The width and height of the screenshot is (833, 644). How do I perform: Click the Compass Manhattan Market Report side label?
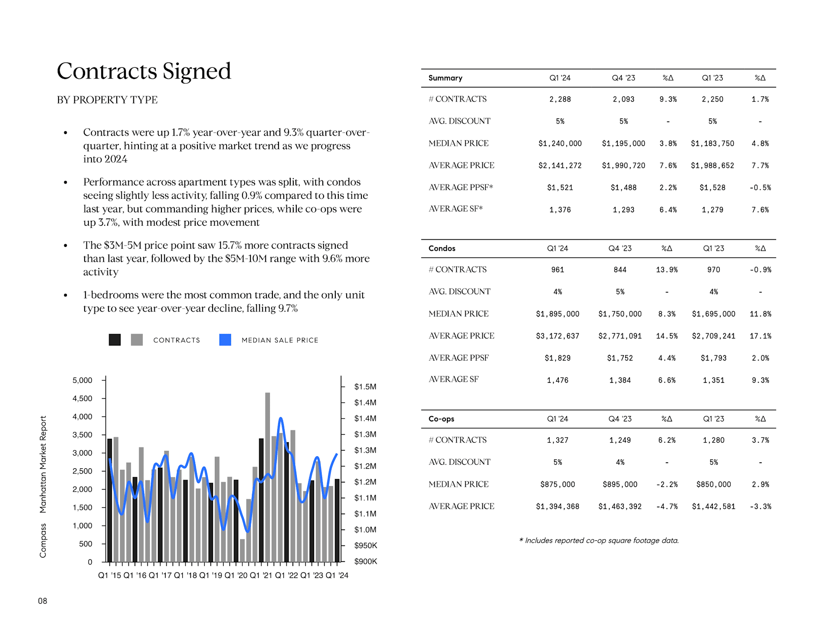tap(43, 487)
